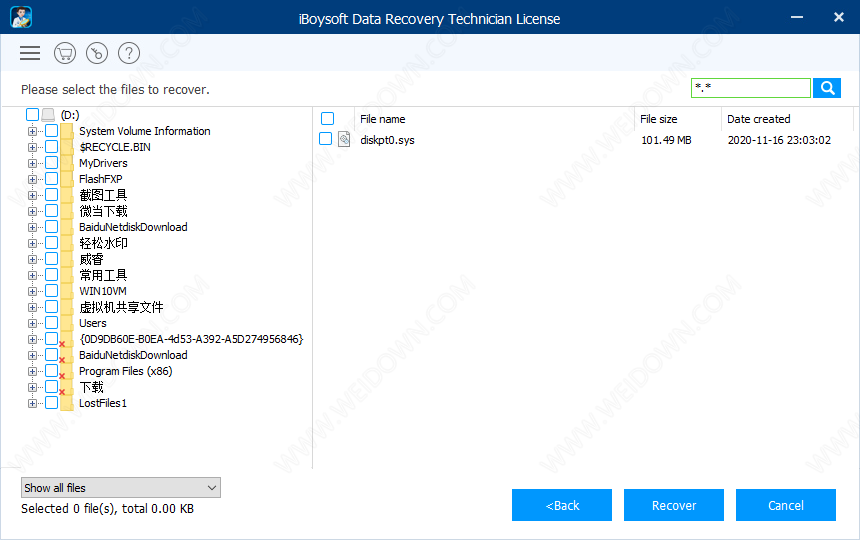Click the D: drive icon

tap(48, 115)
